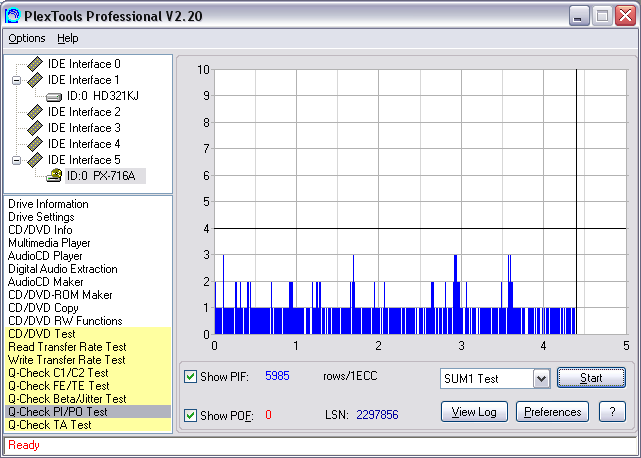
Task: Select Q-Check PI/PO Test
Action: point(88,412)
